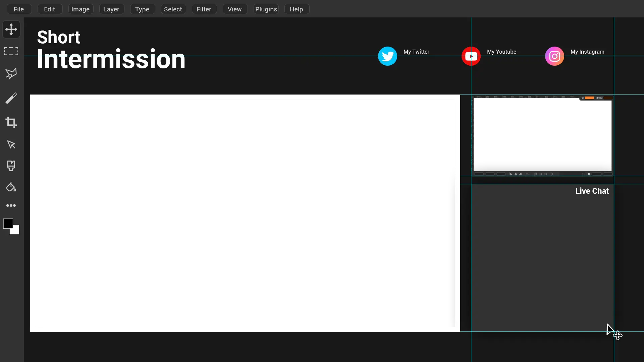This screenshot has height=362, width=644.
Task: Open the Layer menu
Action: pos(111,9)
